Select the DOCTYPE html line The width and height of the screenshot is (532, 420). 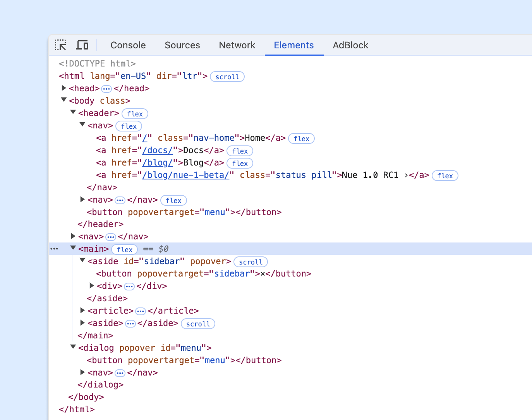[97, 63]
